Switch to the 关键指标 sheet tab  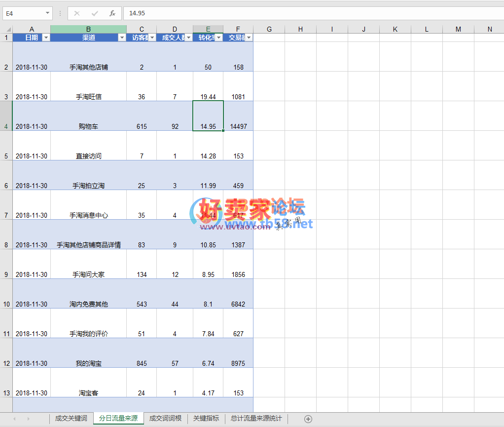coord(206,418)
